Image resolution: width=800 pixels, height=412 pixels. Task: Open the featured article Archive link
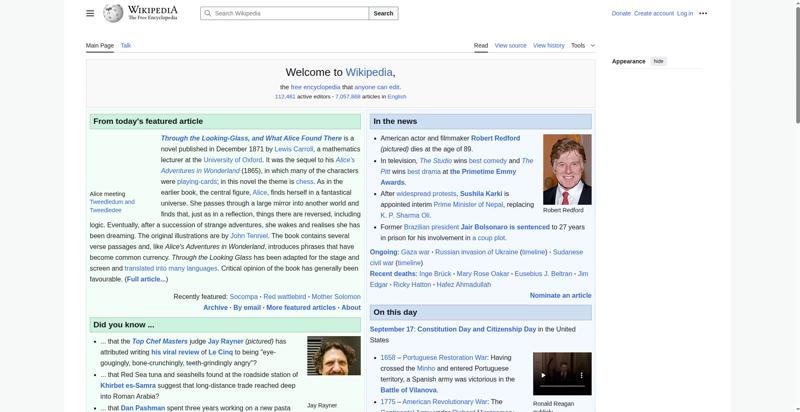(x=215, y=307)
